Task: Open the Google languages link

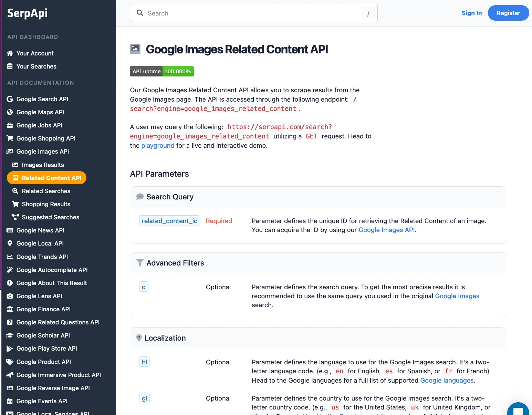Action: tap(447, 381)
